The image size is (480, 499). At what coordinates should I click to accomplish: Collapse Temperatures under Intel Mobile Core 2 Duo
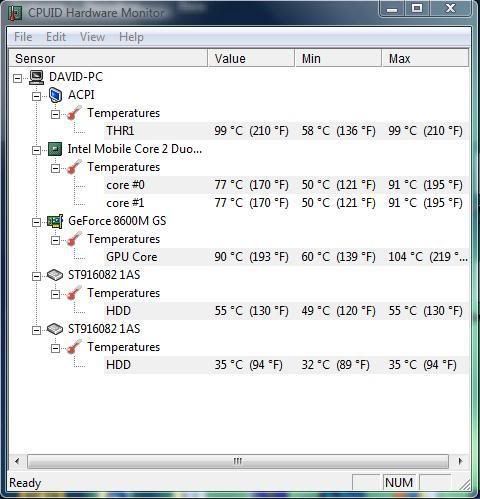[x=56, y=168]
